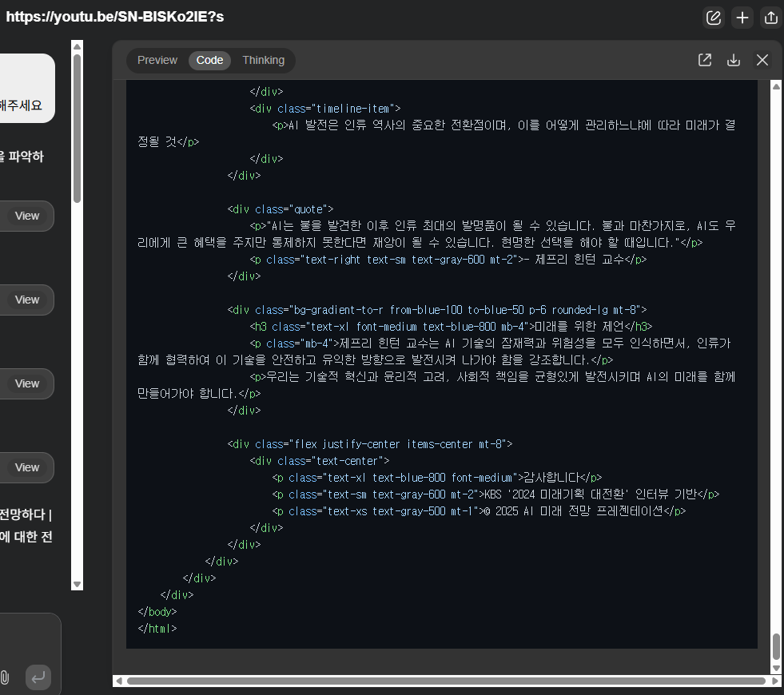Click the third View button
Image resolution: width=784 pixels, height=695 pixels.
point(27,383)
